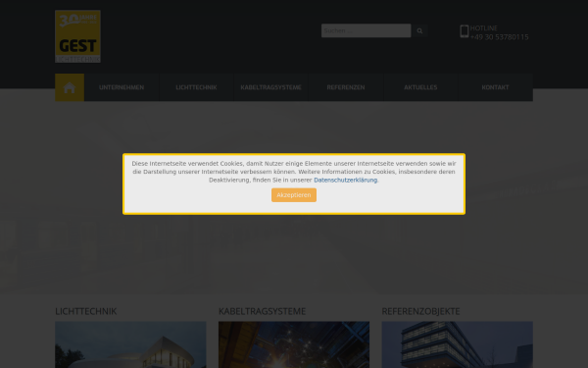Click the REFERENZOBJEKTE section heading
This screenshot has width=588, height=368.
point(420,311)
